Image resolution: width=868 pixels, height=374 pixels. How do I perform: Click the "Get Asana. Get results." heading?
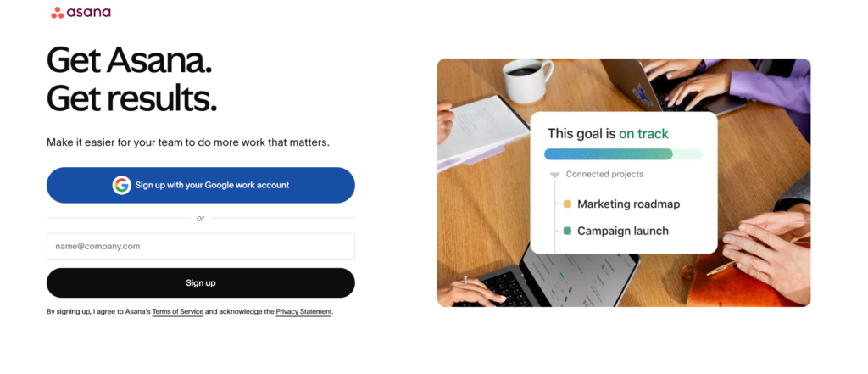pos(131,80)
